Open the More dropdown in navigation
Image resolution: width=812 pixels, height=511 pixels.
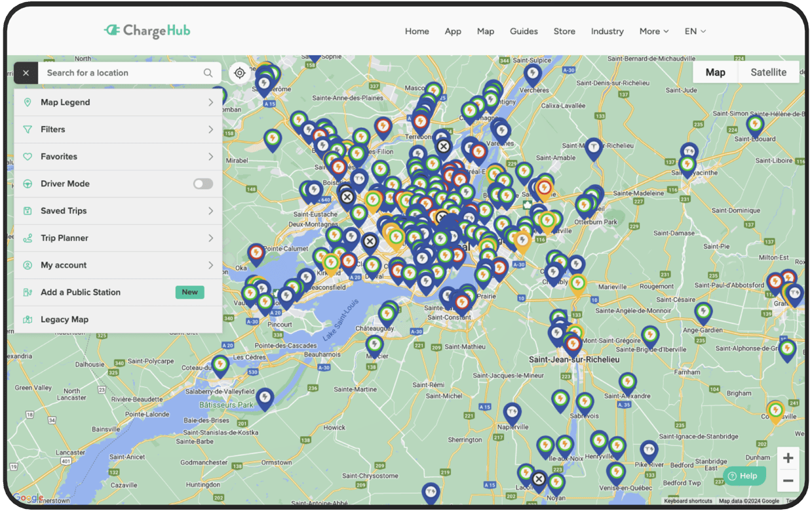(654, 31)
